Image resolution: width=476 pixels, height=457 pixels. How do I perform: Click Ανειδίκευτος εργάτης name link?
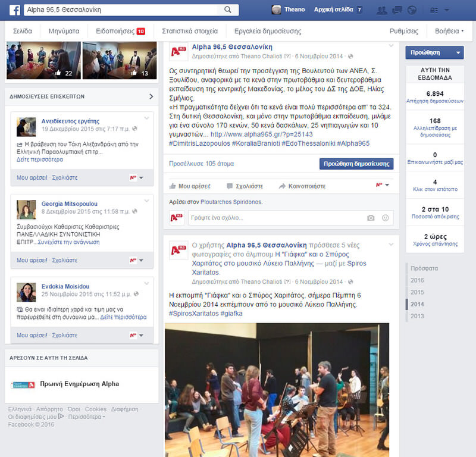(70, 121)
